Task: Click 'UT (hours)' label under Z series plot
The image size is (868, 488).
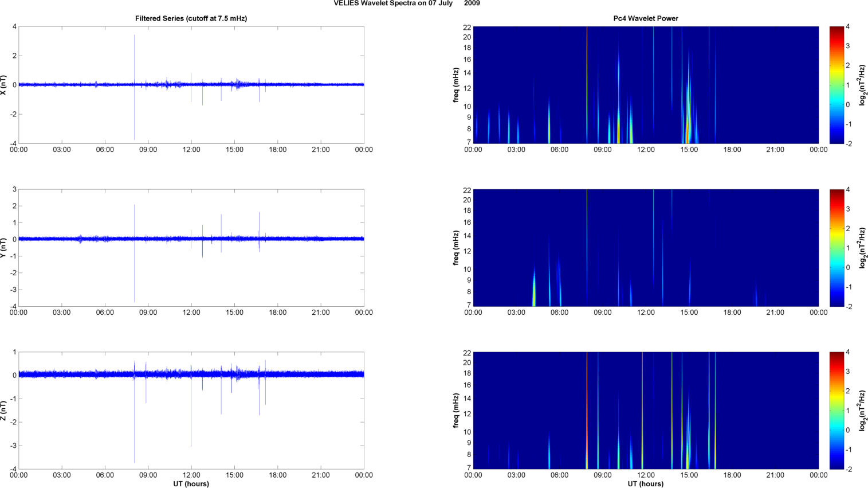Action: click(191, 483)
